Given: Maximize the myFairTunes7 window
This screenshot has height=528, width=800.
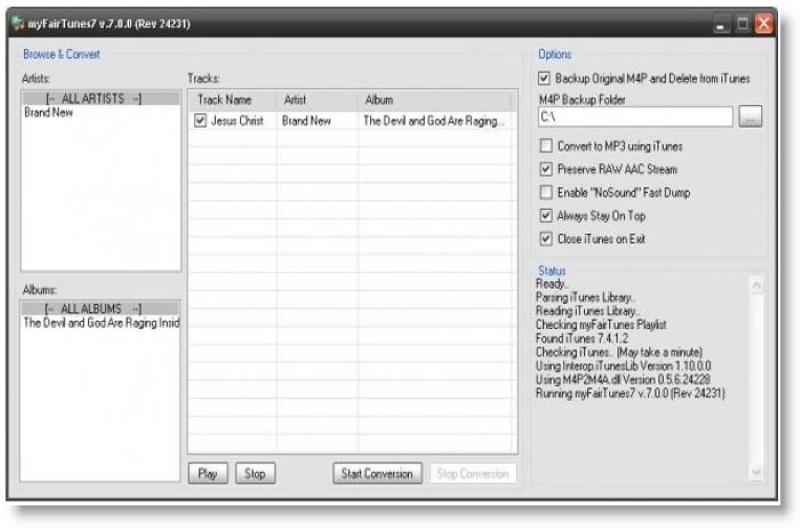Looking at the screenshot, I should click(x=745, y=23).
